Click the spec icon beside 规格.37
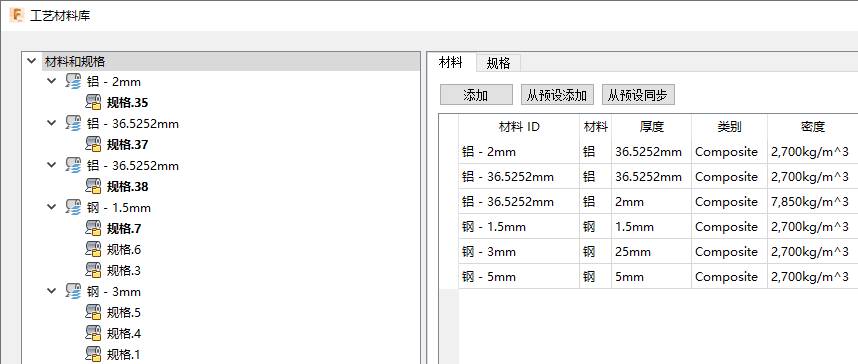The width and height of the screenshot is (858, 364). click(94, 145)
